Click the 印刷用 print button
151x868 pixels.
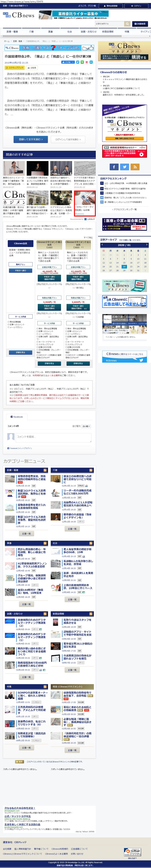click(32, 68)
